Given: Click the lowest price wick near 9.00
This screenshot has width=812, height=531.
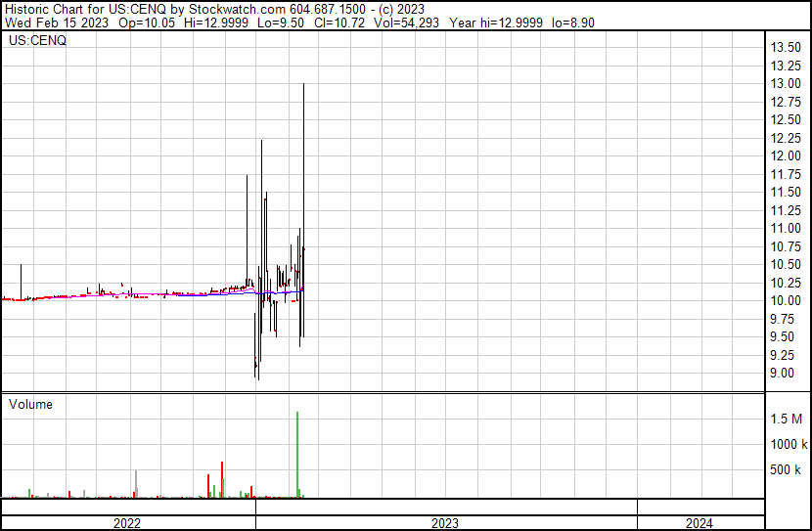Looking at the screenshot, I should pyautogui.click(x=256, y=375).
